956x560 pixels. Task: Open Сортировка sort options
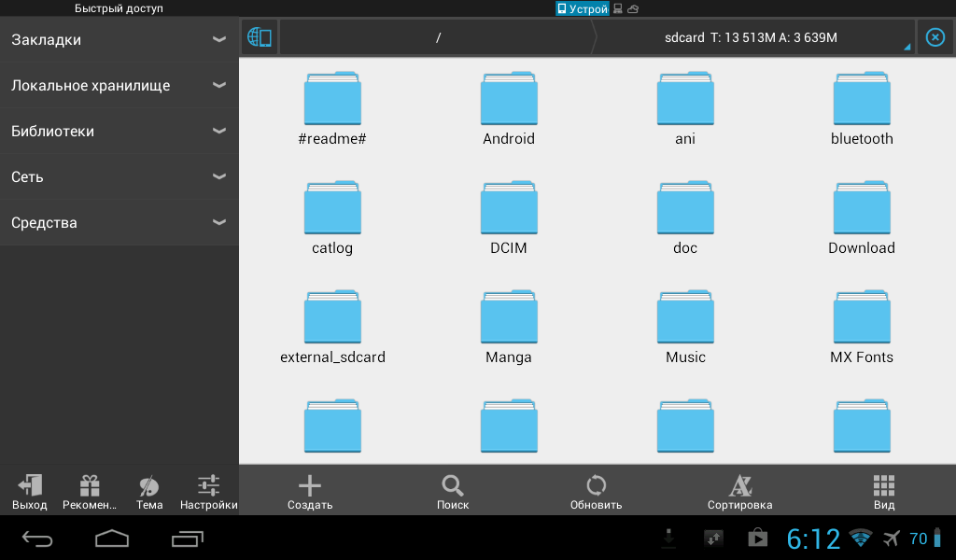point(739,492)
